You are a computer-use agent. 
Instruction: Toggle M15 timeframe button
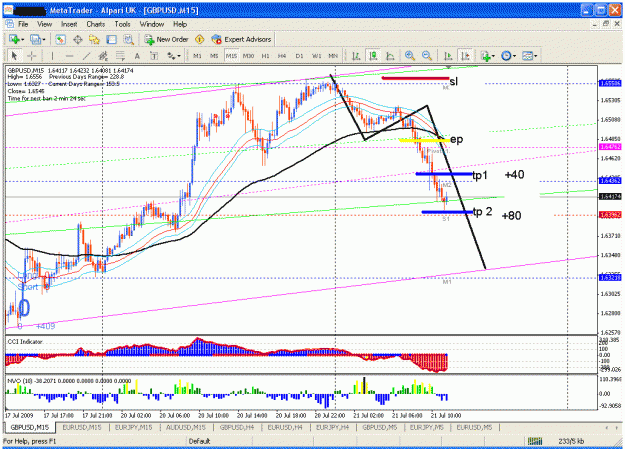(231, 56)
